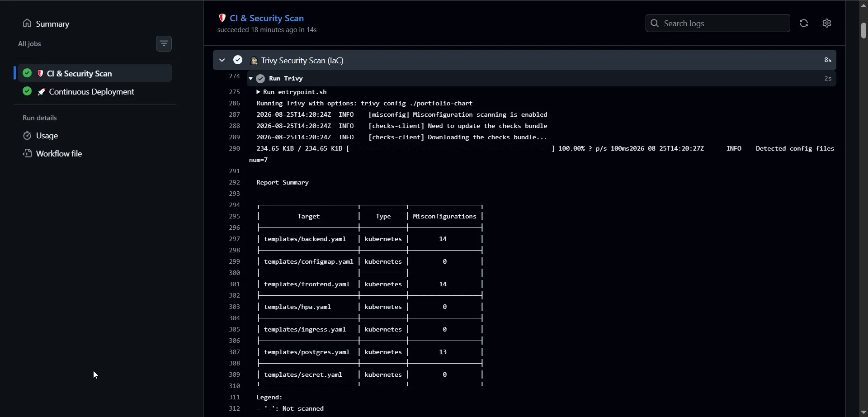Screen dimensions: 868x417
Task: Click green check beside Continuous Deployment
Action: pyautogui.click(x=27, y=91)
